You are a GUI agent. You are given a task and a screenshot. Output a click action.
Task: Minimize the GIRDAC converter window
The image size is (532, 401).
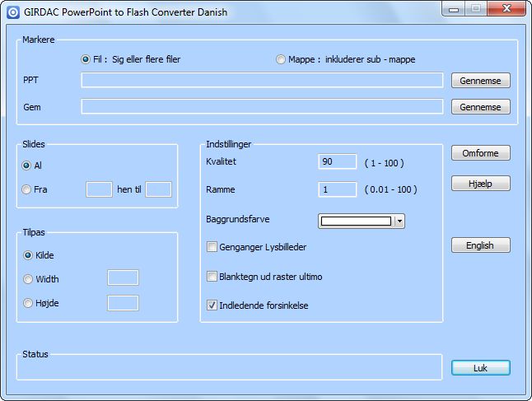point(454,9)
